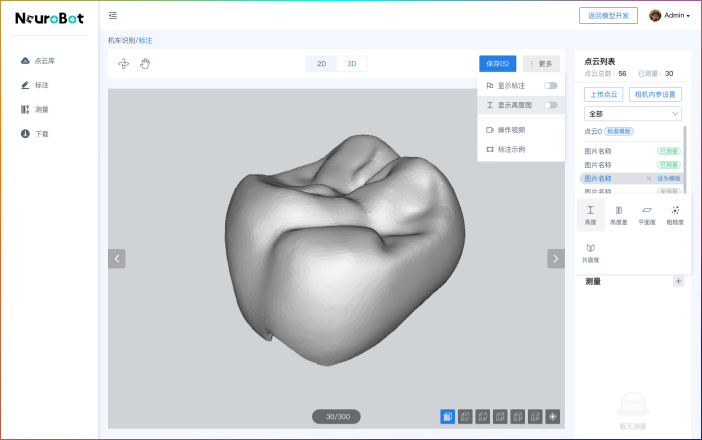This screenshot has height=440, width=702.
Task: Choose the 平面度 flatness measurement tool
Action: click(646, 213)
